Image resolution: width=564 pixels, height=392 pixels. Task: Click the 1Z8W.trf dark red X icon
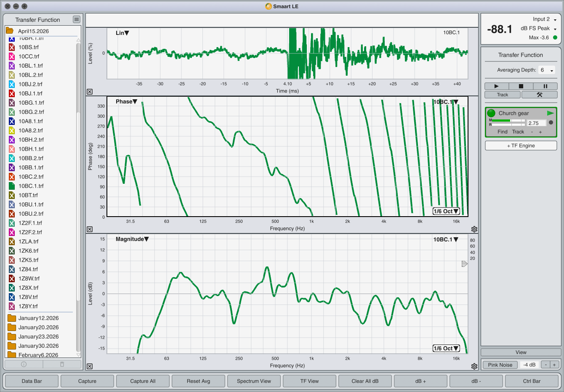tap(12, 278)
